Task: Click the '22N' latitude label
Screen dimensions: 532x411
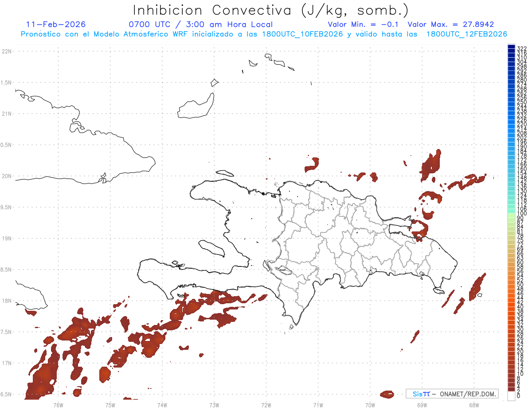Action: 7,51
